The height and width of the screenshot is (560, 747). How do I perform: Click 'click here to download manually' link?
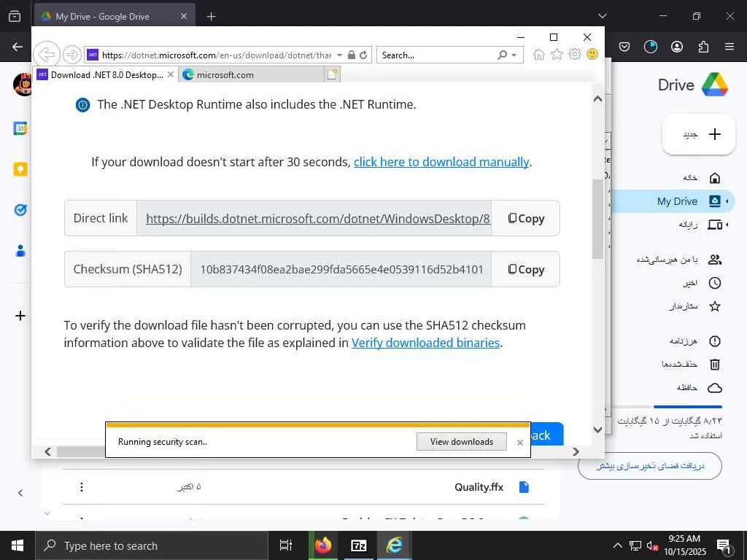click(441, 162)
